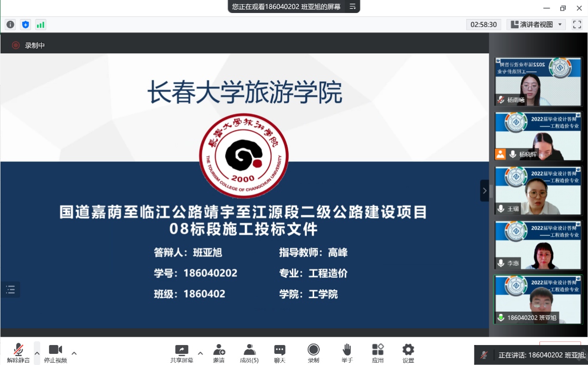
Task: Open the screen-share options menu at top
Action: click(353, 6)
